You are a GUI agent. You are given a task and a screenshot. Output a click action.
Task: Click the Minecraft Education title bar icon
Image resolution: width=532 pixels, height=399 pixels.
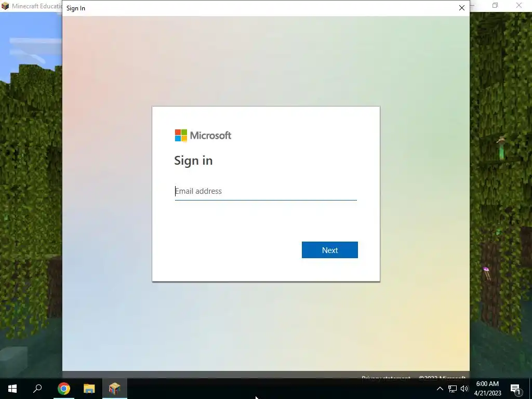coord(5,6)
